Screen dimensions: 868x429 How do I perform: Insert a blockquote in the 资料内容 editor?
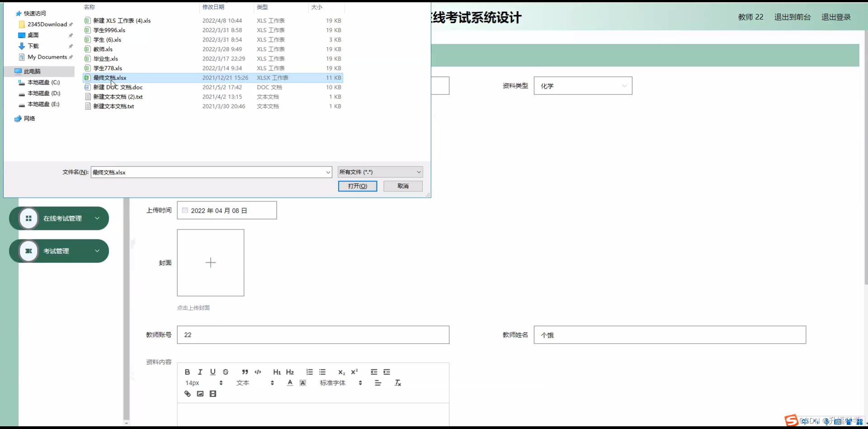click(x=245, y=372)
